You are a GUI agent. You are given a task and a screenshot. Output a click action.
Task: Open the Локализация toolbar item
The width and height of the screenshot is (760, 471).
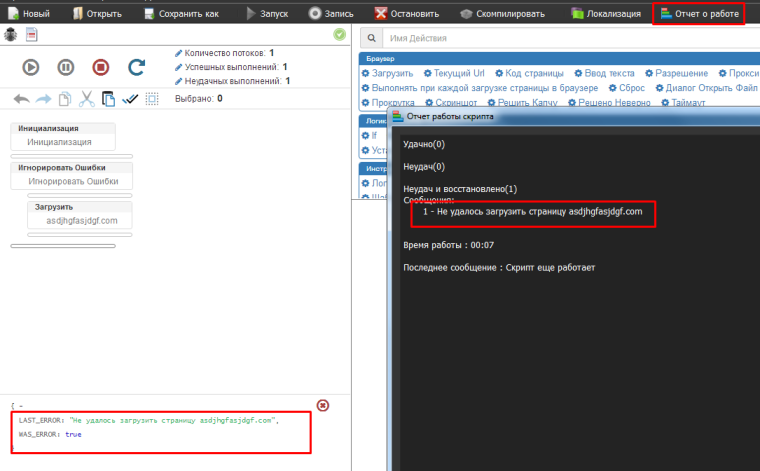pyautogui.click(x=607, y=14)
